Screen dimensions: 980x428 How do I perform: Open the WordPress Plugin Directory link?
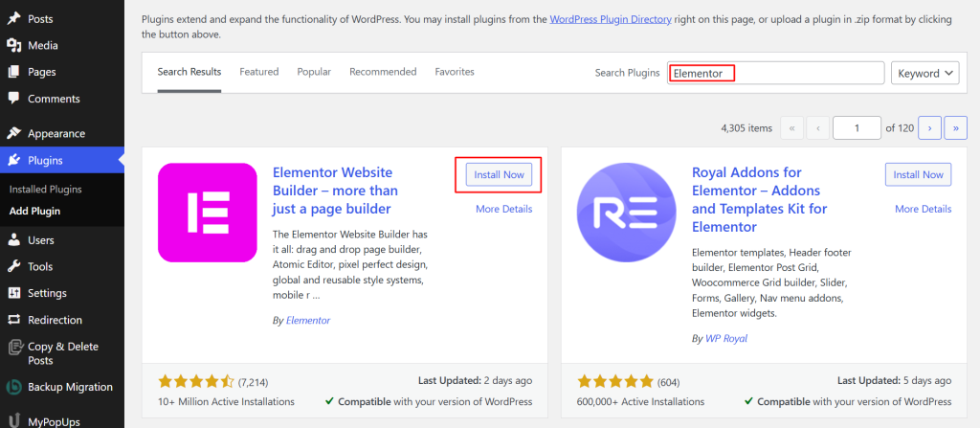coord(611,19)
